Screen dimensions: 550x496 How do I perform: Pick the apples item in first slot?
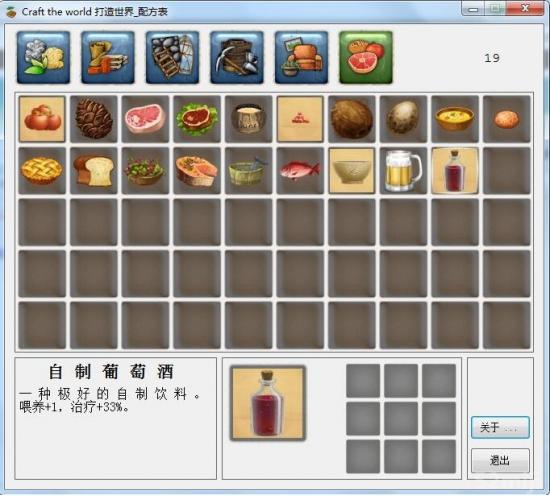click(42, 119)
